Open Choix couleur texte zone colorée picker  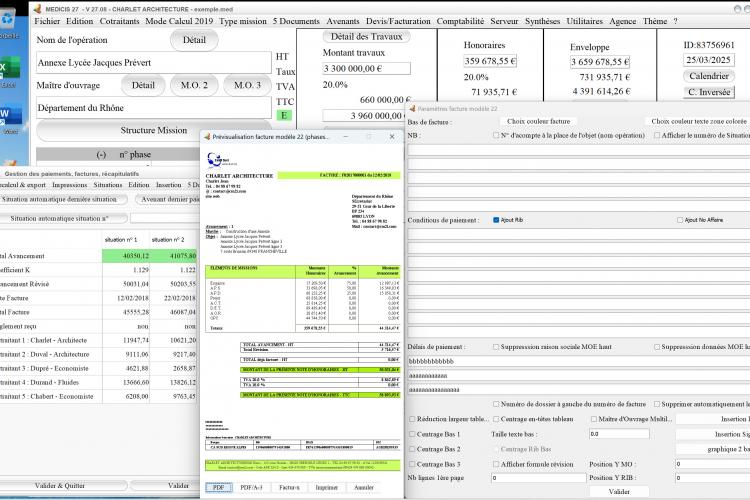[699, 122]
